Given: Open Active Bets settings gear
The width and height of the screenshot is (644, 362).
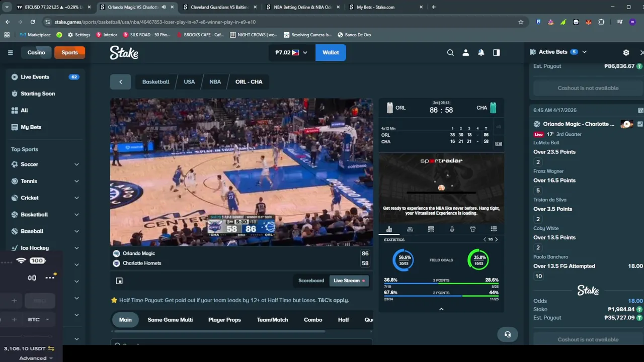Looking at the screenshot, I should pyautogui.click(x=626, y=52).
